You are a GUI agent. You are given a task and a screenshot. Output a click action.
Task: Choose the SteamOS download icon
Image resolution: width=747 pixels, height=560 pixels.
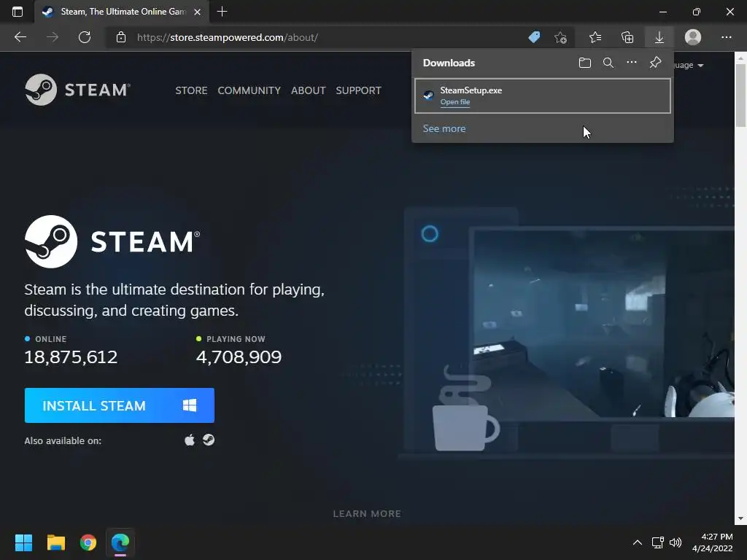tap(209, 440)
